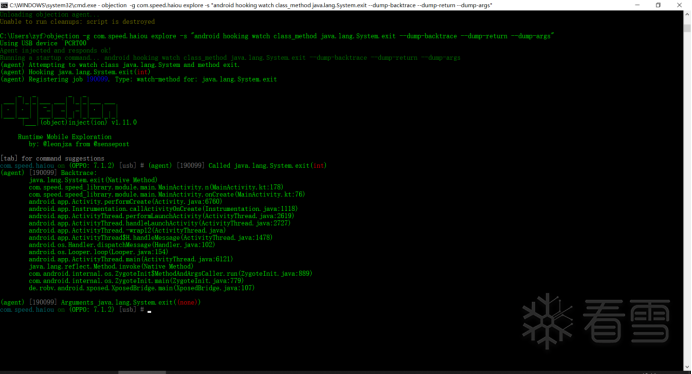Click the '[190099] Backtrace:' line

[x=49, y=173]
